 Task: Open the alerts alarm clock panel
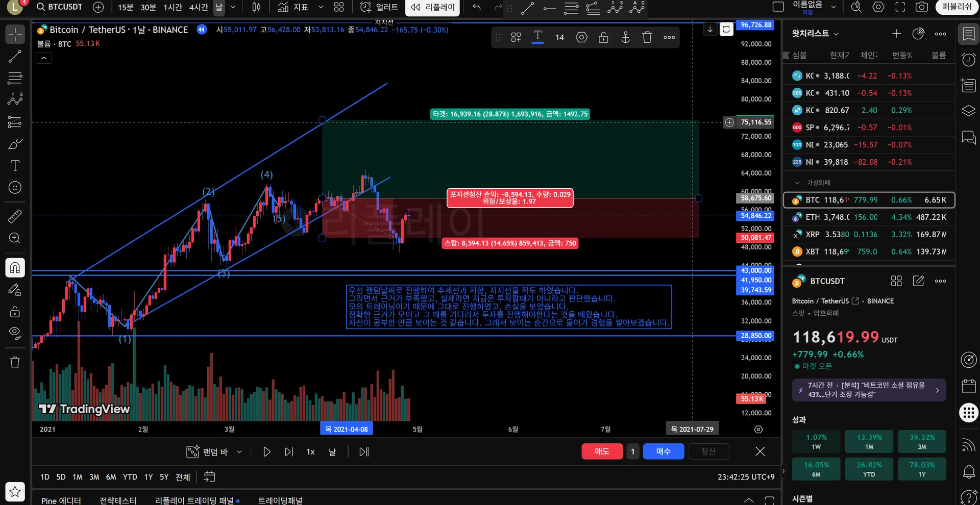point(968,60)
